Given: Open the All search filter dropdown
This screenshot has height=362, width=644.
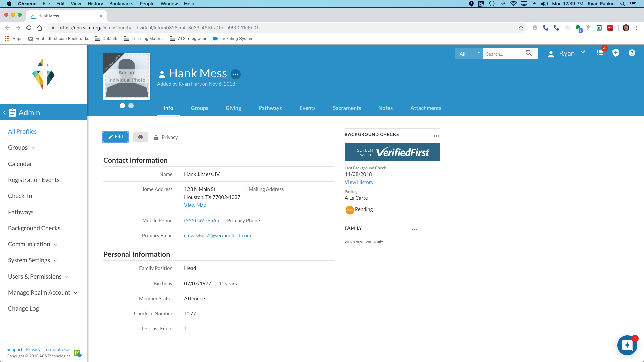Looking at the screenshot, I should (x=469, y=53).
